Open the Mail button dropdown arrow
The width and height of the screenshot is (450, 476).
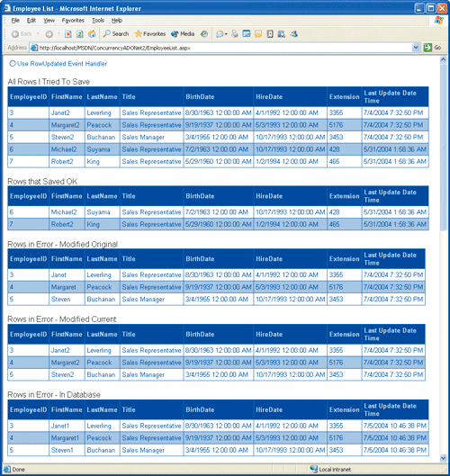pyautogui.click(x=226, y=34)
